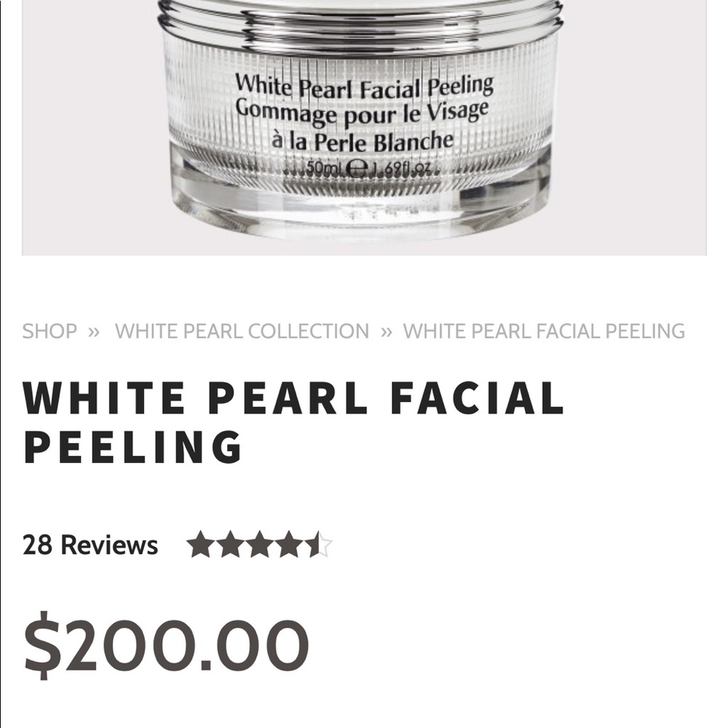Select the fourth rating star
The height and width of the screenshot is (728, 728).
coord(291,544)
